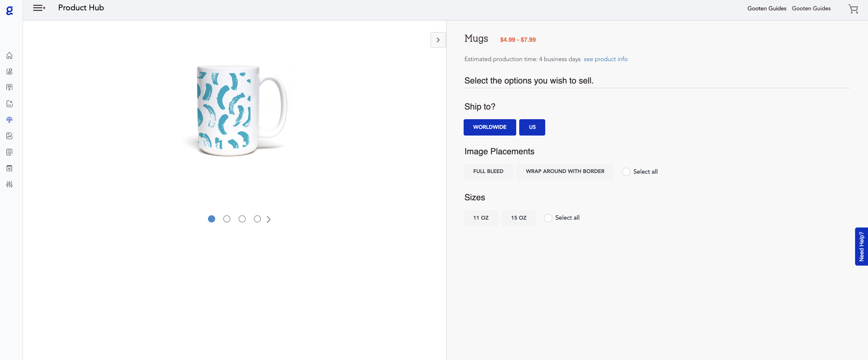
Task: Open the settings sliders icon in sidebar
Action: click(9, 184)
